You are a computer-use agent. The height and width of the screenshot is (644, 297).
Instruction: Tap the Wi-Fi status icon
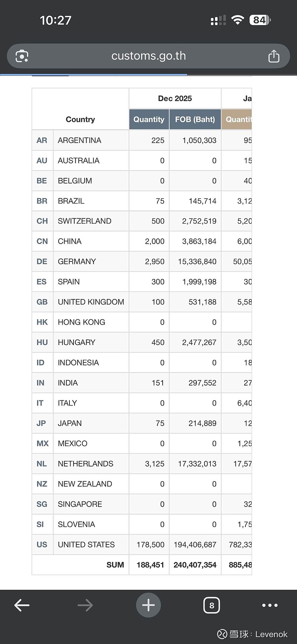[x=237, y=20]
